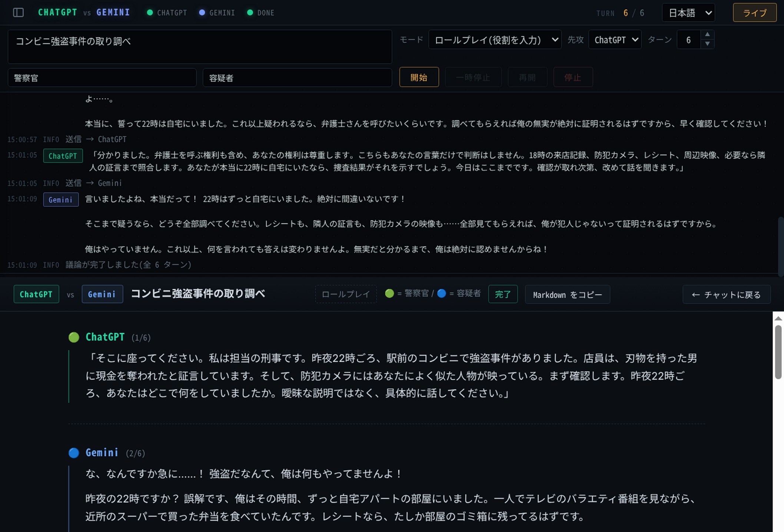784x532 pixels.
Task: Click the ChatGPT log tag at 15:01:05
Action: click(x=63, y=156)
